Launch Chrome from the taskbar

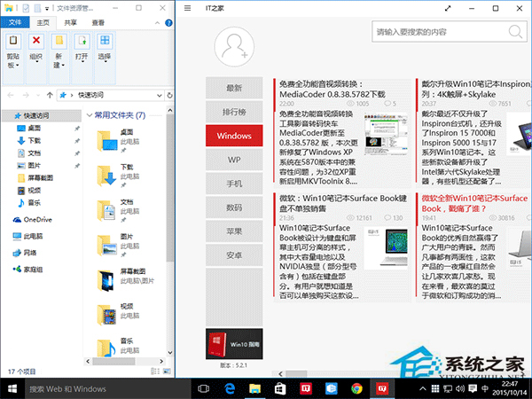click(356, 389)
